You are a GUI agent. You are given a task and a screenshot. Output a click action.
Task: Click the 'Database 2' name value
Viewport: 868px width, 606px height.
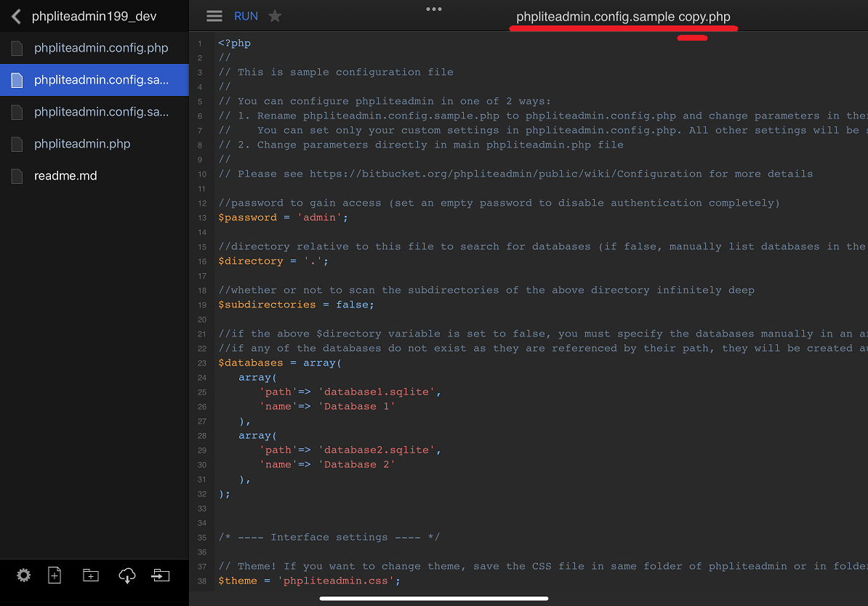click(356, 464)
